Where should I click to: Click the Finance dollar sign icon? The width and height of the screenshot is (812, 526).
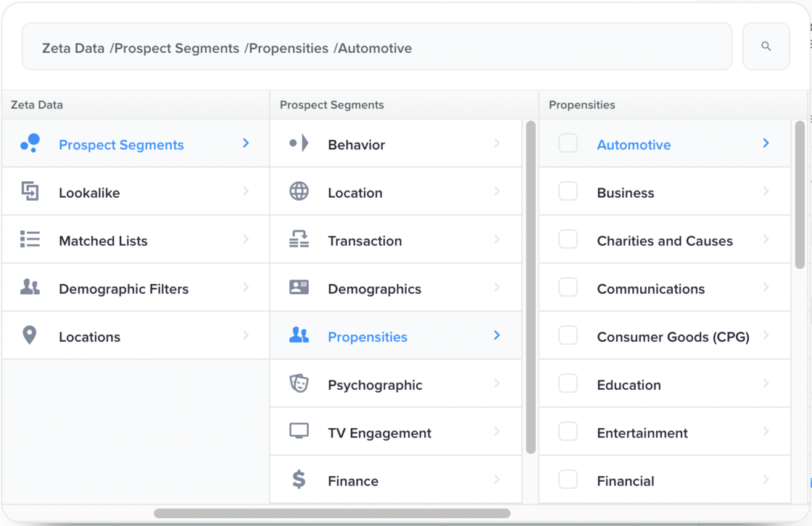coord(299,480)
